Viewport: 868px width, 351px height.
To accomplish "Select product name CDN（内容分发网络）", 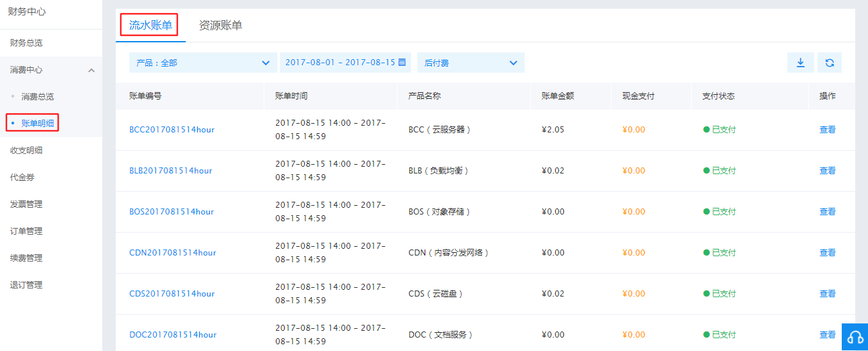I will click(x=449, y=253).
